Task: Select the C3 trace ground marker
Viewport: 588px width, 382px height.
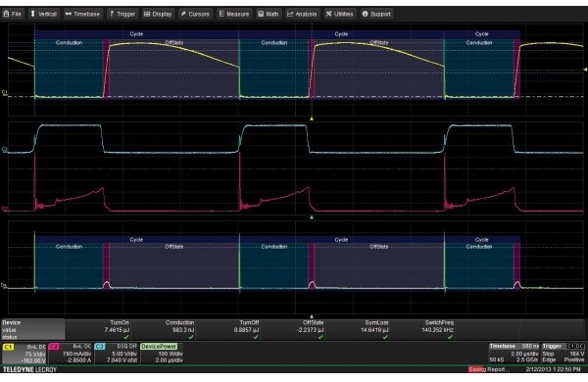Action: click(x=5, y=149)
